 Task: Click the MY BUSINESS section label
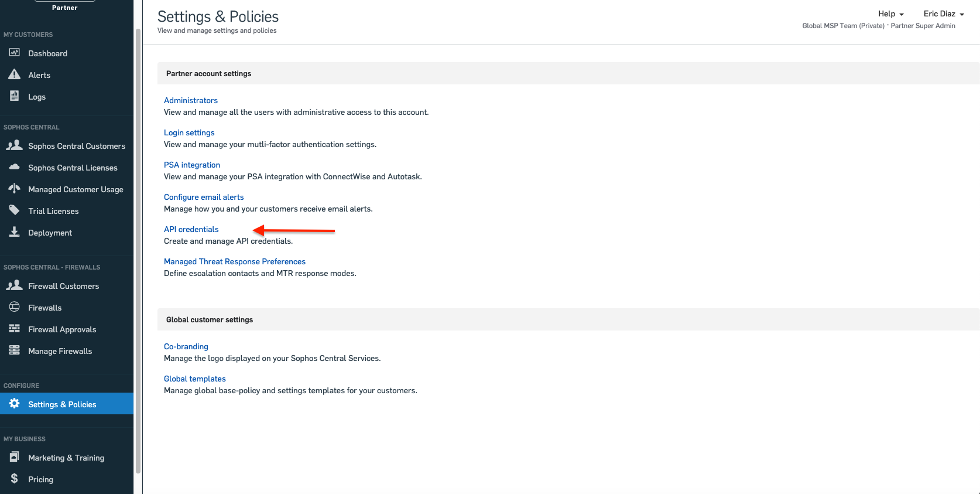25,439
